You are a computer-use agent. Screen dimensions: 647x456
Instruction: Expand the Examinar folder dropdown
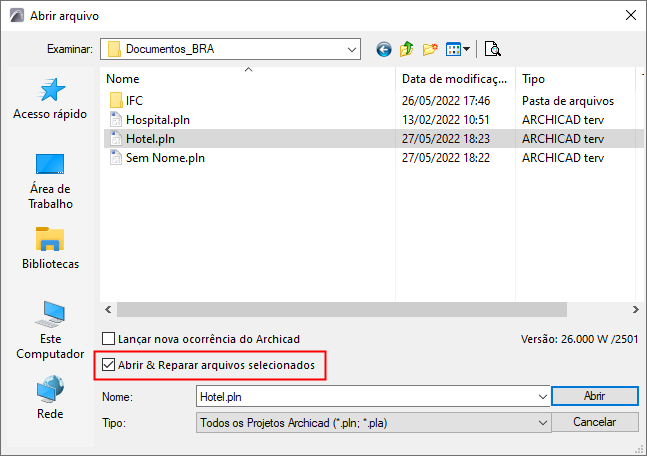click(352, 48)
